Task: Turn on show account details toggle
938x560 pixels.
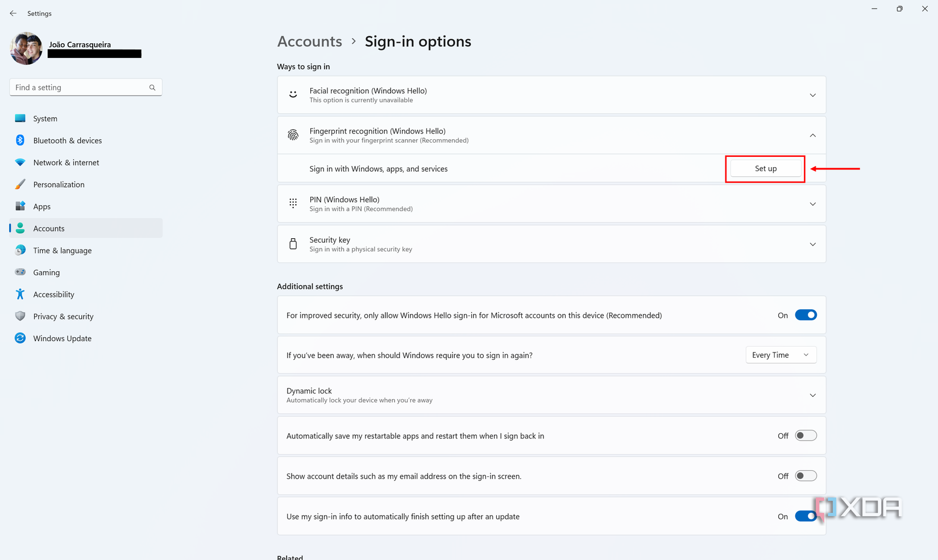Action: point(806,476)
